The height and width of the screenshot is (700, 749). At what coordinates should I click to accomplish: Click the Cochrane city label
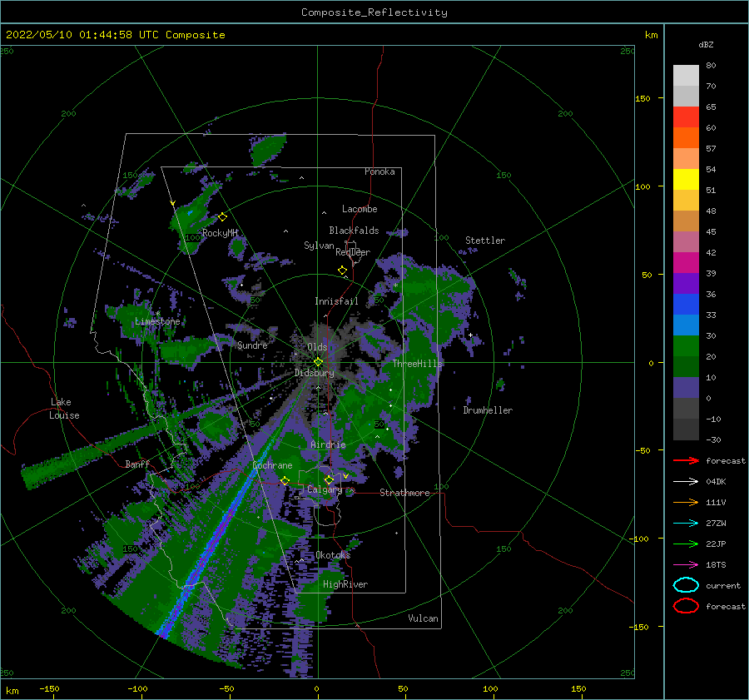pos(272,465)
